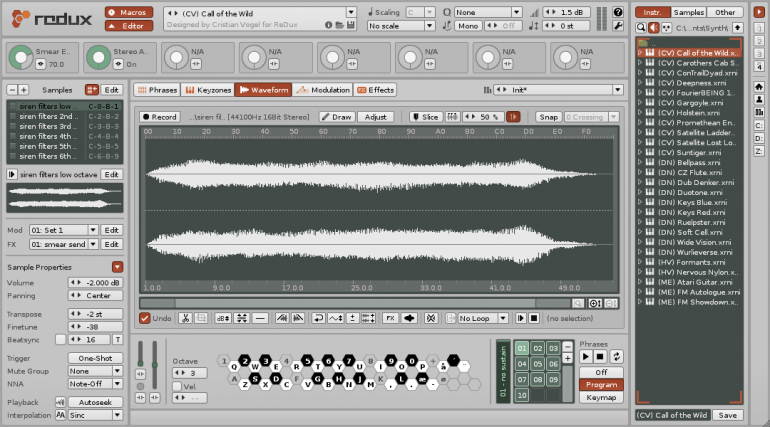
Task: Click the Save button below the instrument list
Action: (x=728, y=414)
